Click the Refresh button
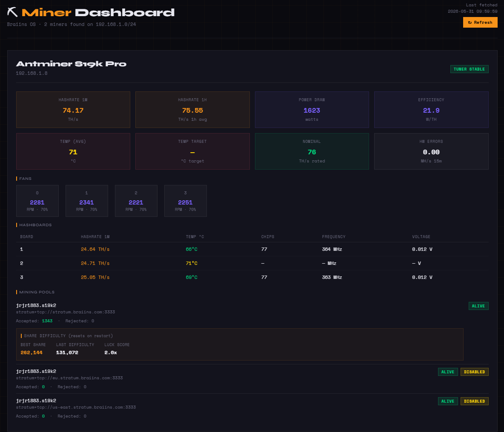The image size is (504, 432). point(480,23)
